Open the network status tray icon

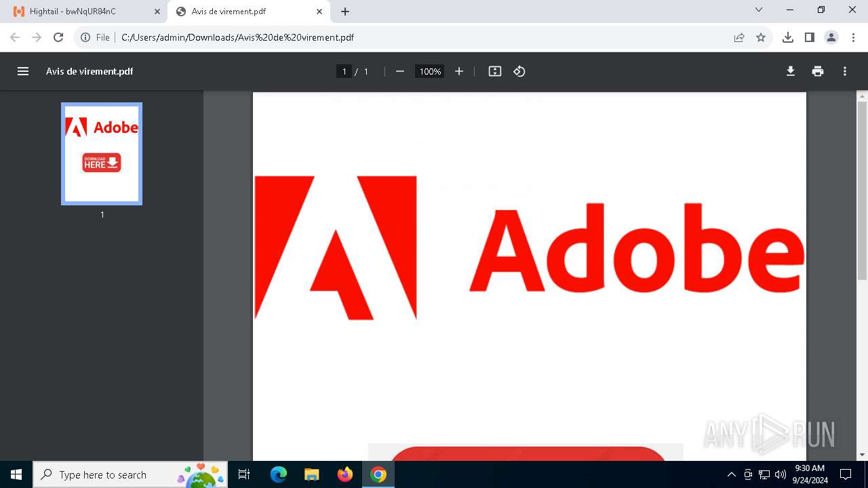click(764, 474)
